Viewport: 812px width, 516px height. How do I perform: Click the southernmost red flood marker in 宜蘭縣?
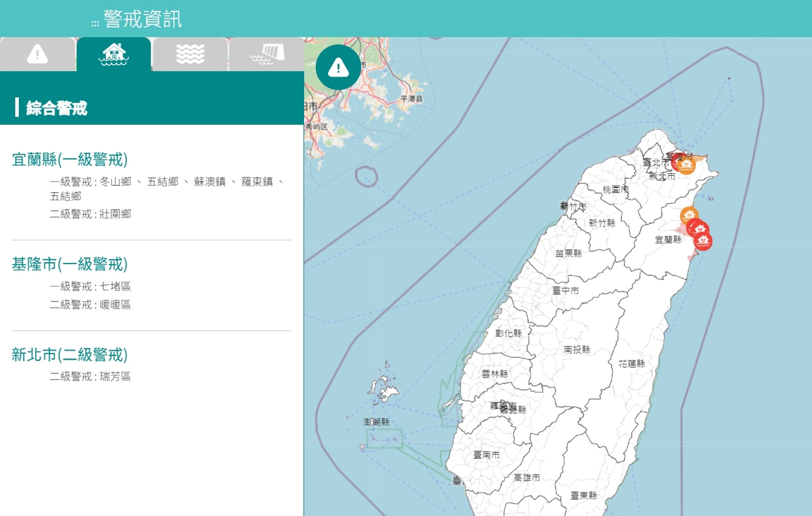point(703,241)
